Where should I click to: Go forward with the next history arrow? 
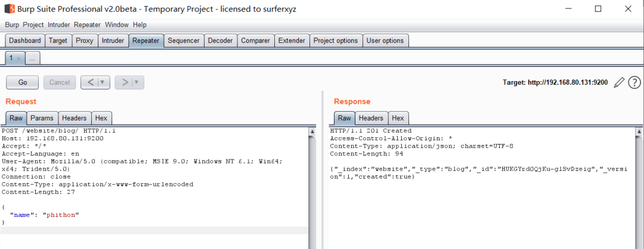click(x=124, y=82)
